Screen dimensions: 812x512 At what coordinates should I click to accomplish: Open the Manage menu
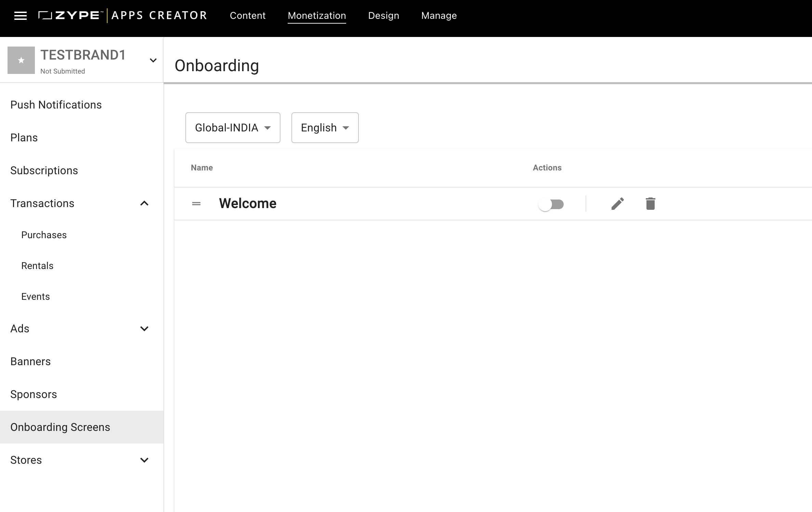439,16
